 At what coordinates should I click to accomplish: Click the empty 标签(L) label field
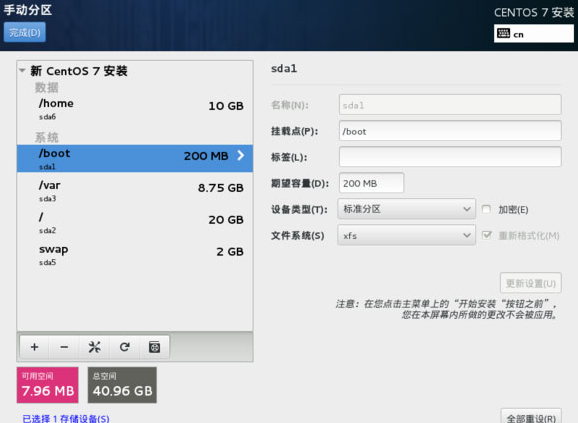click(450, 157)
